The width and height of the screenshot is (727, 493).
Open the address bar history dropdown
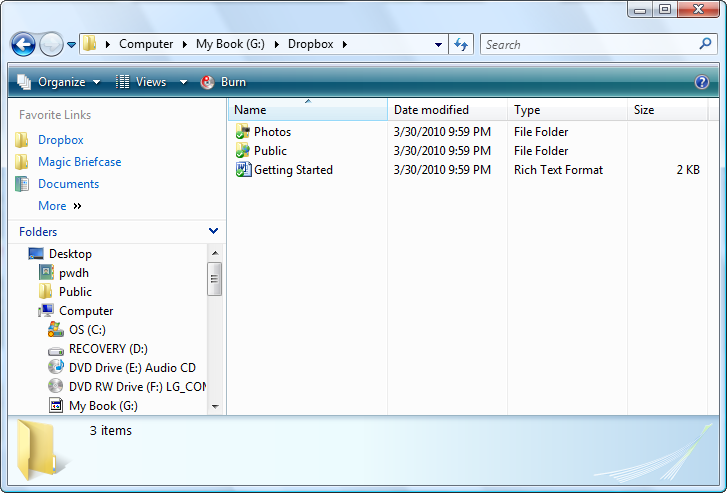438,45
